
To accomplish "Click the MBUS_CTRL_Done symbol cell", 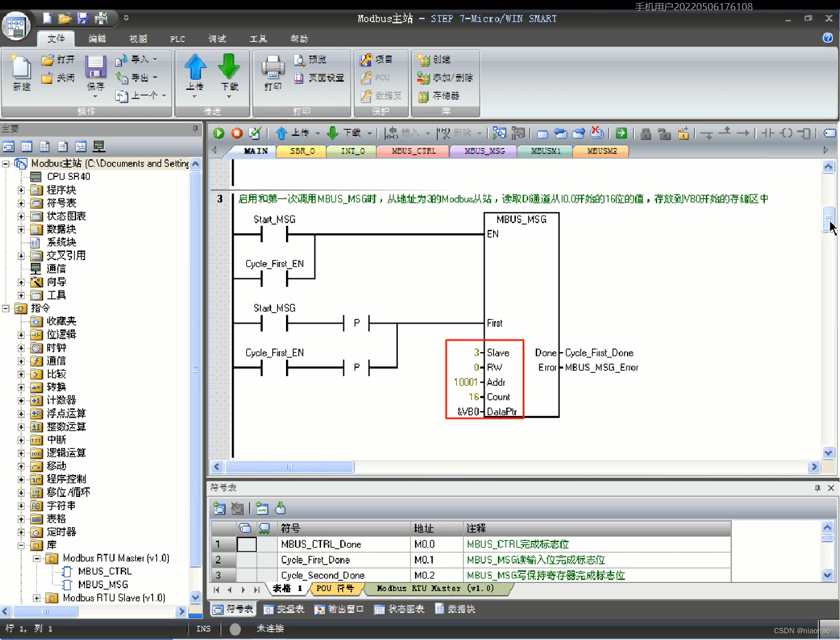I will 344,545.
